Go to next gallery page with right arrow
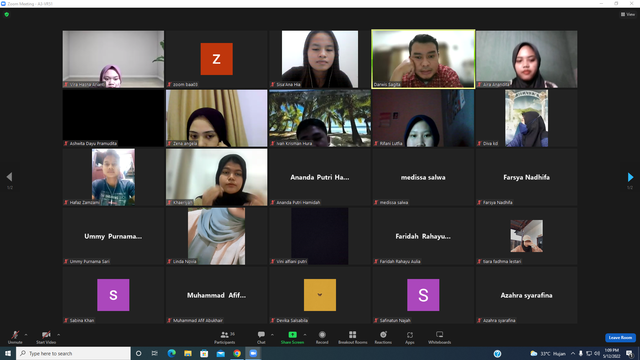This screenshot has height=360, width=640. pos(630,177)
